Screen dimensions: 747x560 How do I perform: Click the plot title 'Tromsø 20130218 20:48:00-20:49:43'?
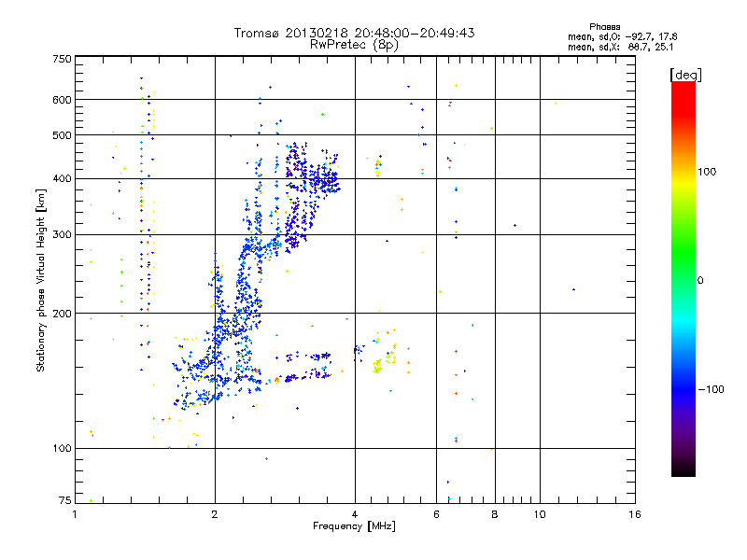[x=354, y=33]
